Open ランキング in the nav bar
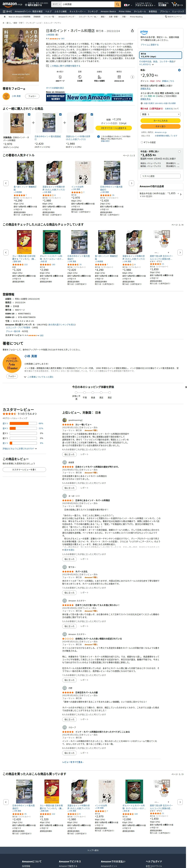187x868 pixels. pos(93,11)
